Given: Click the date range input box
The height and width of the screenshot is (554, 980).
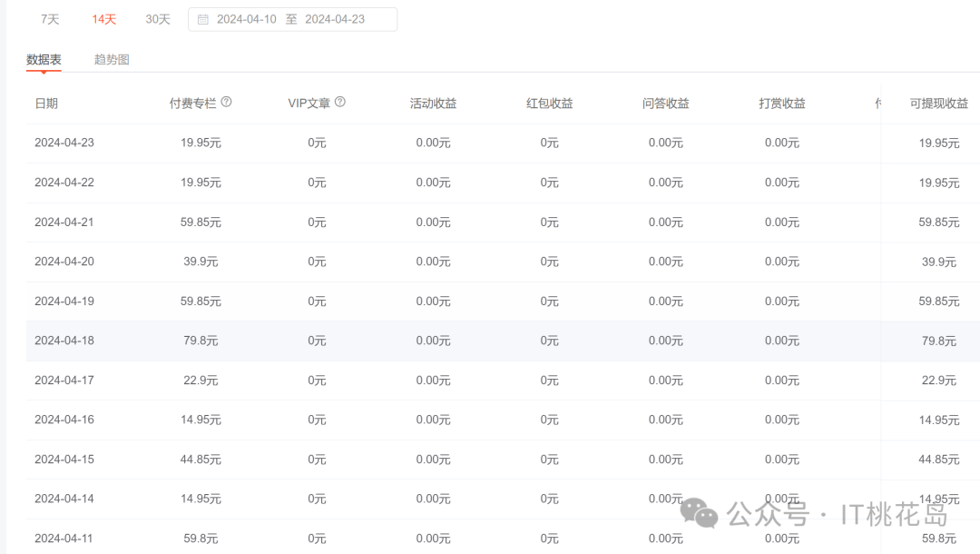Looking at the screenshot, I should coord(291,19).
